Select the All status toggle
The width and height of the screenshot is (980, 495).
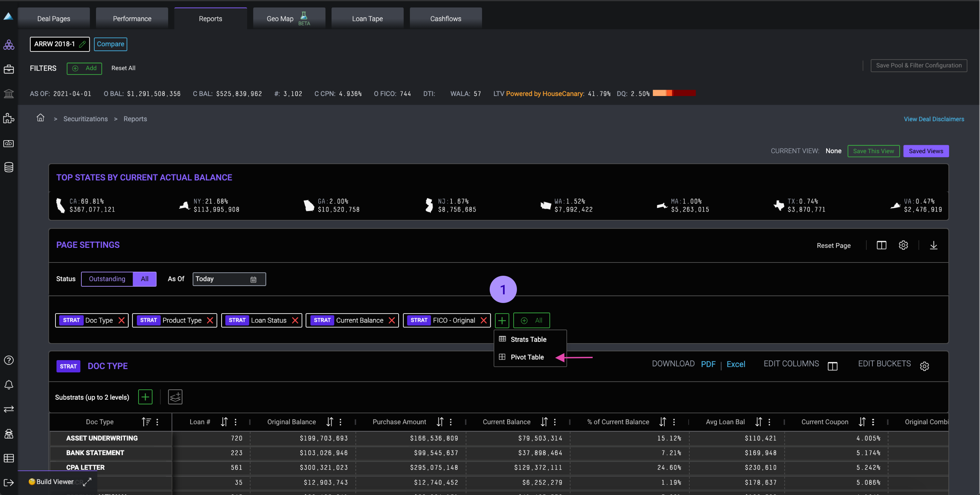tap(145, 279)
